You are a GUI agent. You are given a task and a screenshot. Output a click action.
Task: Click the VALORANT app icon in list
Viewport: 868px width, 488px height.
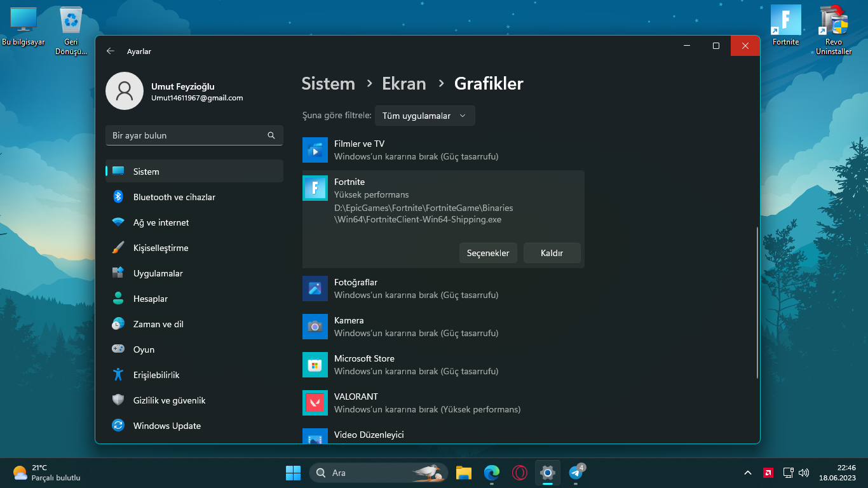pyautogui.click(x=315, y=403)
